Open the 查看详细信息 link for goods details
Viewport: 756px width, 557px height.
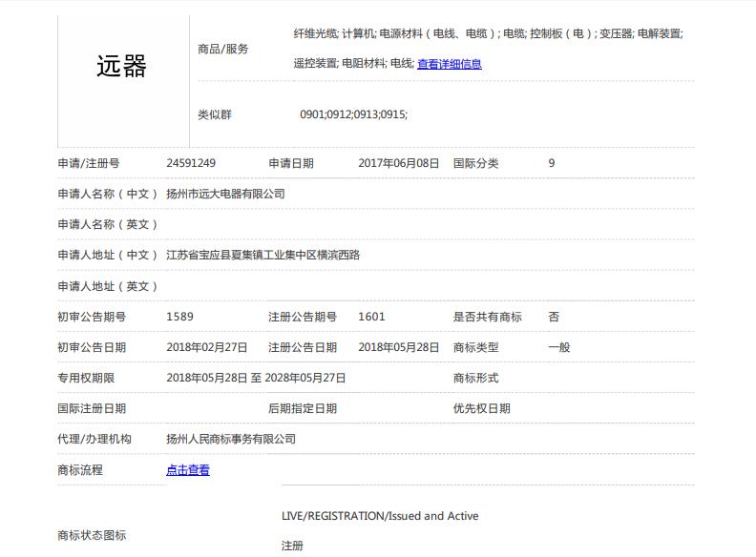click(450, 64)
